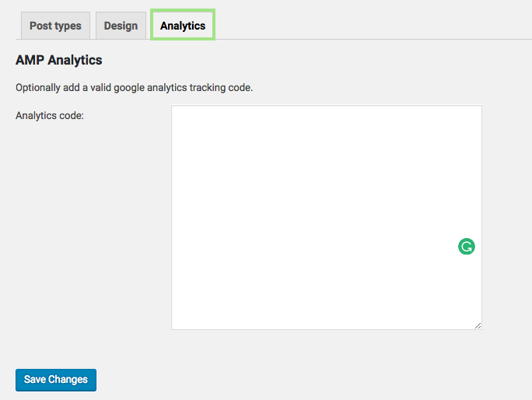Click the google analytics tracking code description
The height and width of the screenshot is (400, 532).
point(135,87)
